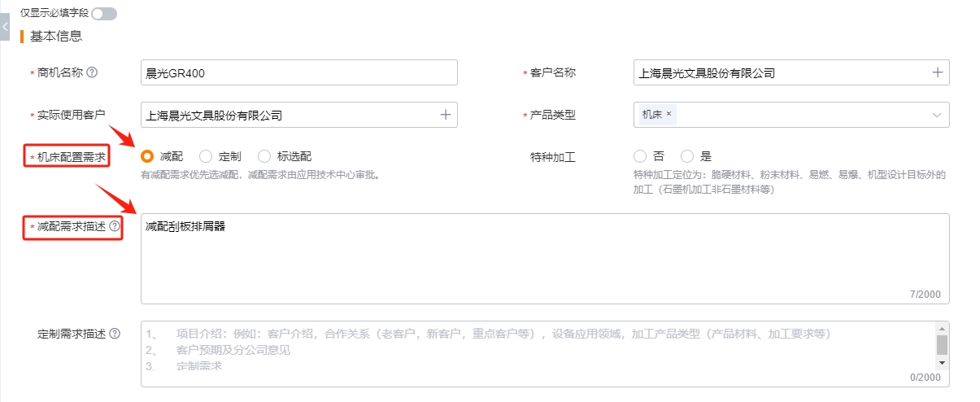Screen dimensions: 980x402
Task: Click the 商机名称 input with 晨光GR400
Action: click(299, 72)
